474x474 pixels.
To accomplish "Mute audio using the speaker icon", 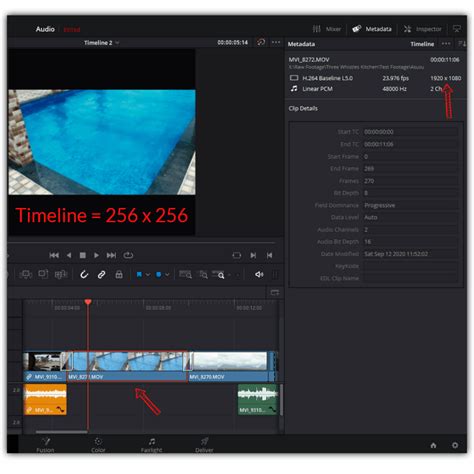I will coord(259,275).
